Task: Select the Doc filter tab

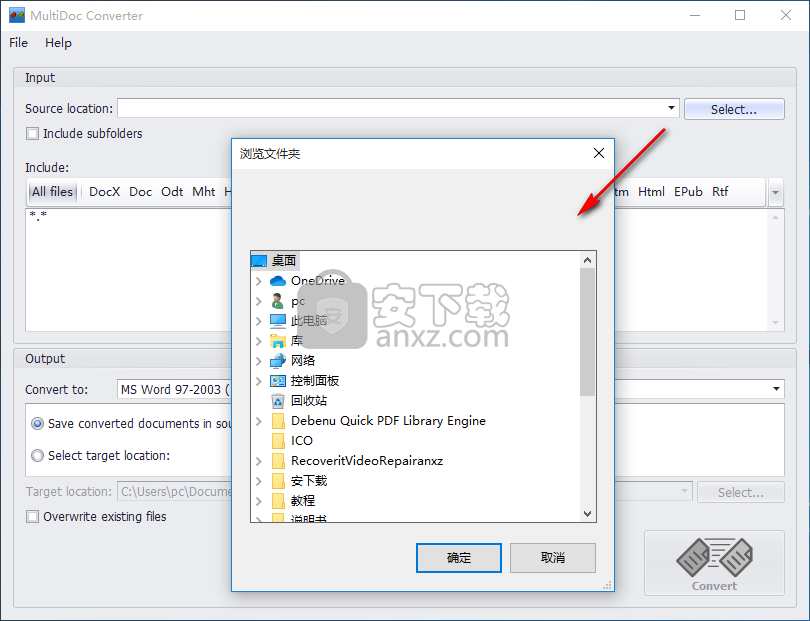Action: click(141, 192)
